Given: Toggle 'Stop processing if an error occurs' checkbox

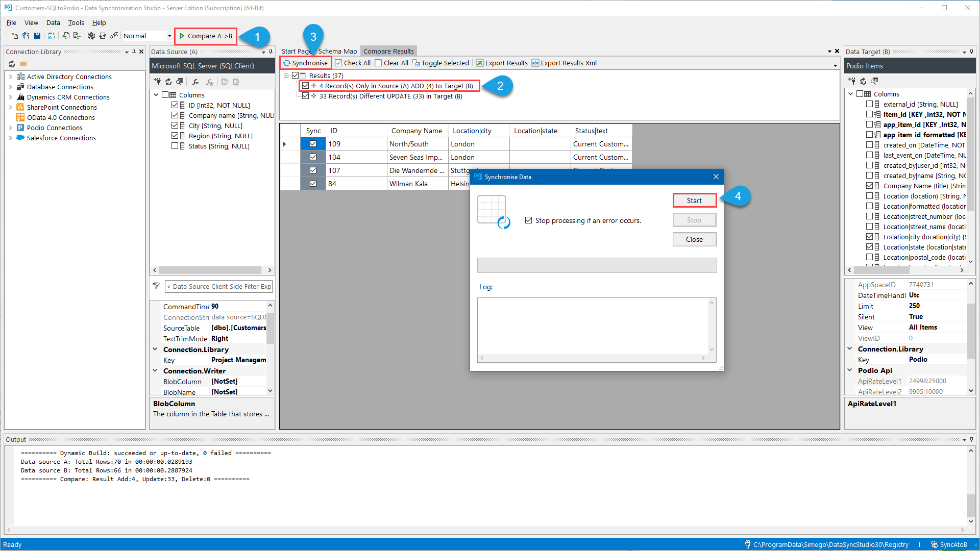Looking at the screenshot, I should click(529, 220).
